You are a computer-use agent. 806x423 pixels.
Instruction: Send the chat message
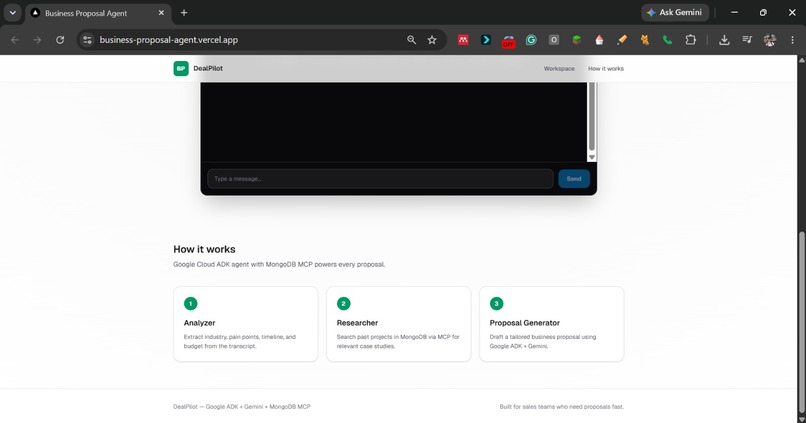(x=574, y=179)
